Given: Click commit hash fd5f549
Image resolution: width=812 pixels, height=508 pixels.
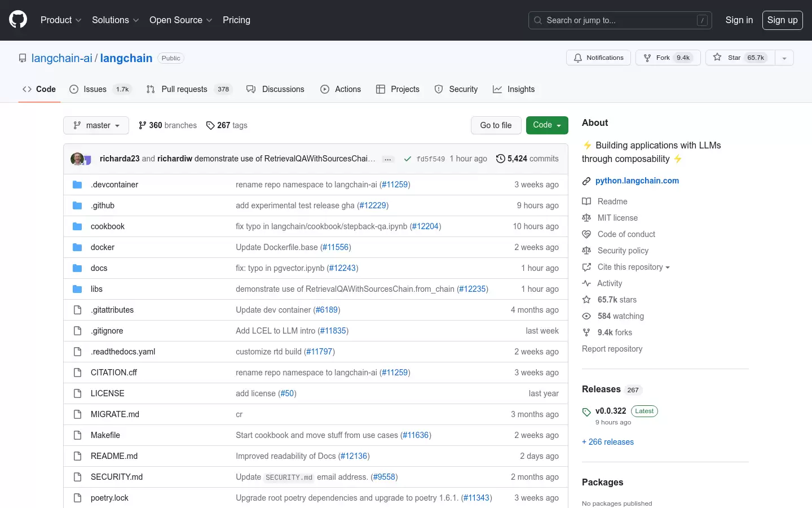Looking at the screenshot, I should [431, 159].
